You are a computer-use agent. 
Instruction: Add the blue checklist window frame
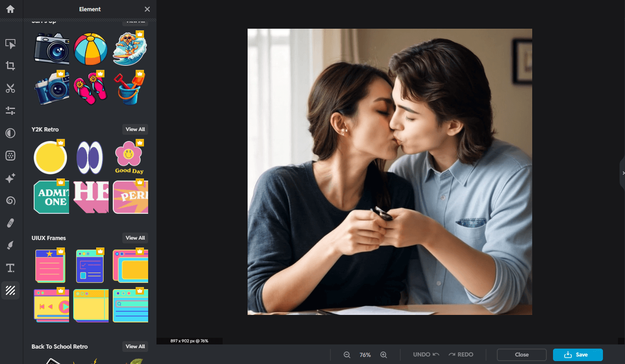[x=90, y=266]
